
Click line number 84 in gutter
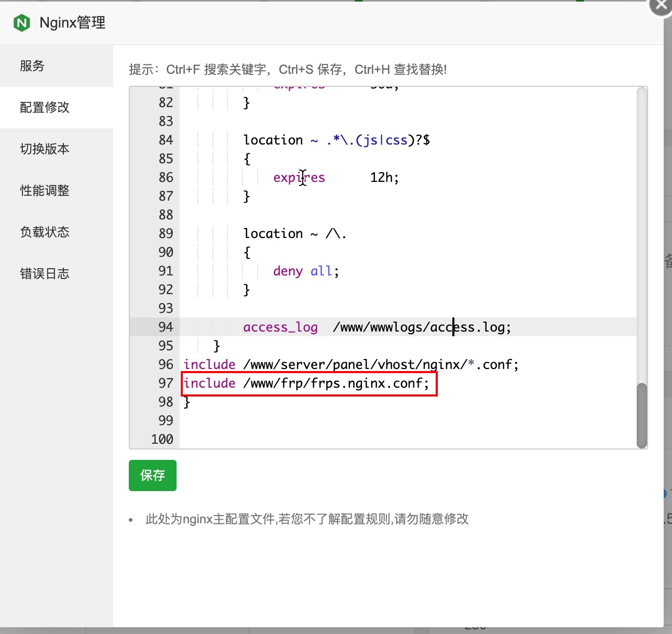click(x=166, y=140)
